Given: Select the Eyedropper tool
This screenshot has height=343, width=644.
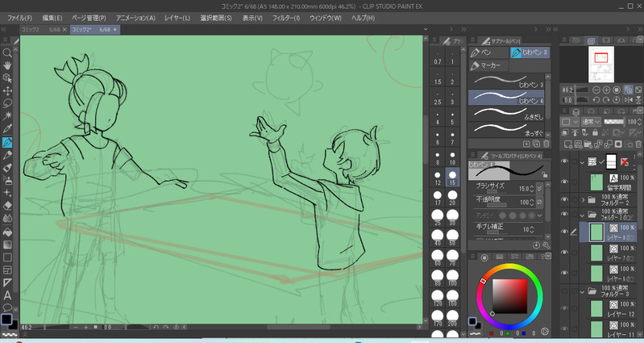Looking at the screenshot, I should pos(7,129).
